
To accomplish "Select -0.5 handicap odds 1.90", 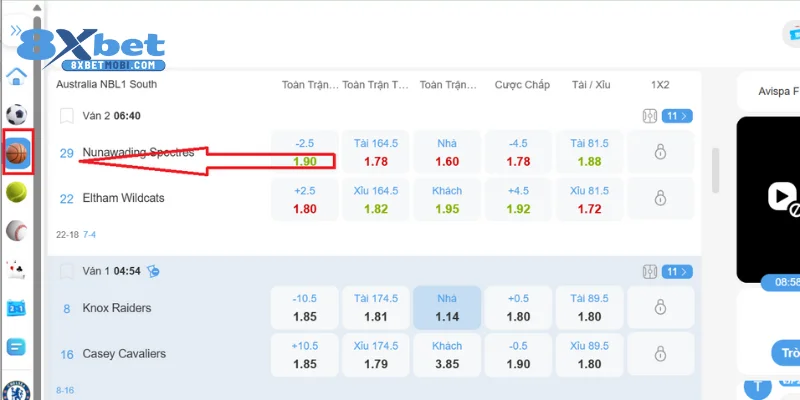I will pyautogui.click(x=518, y=354).
